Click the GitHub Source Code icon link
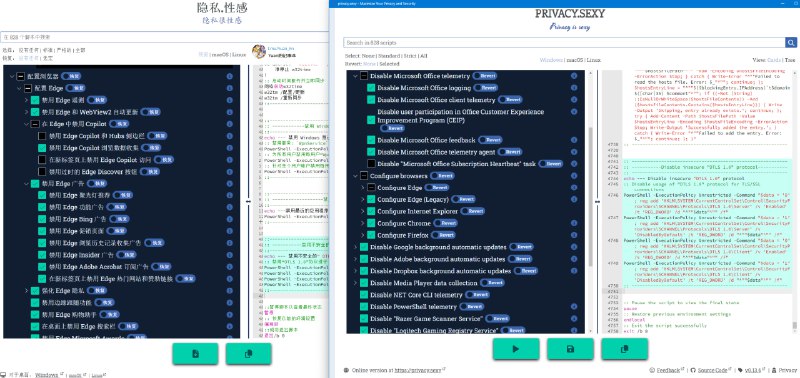This screenshot has width=800, height=378. click(693, 370)
